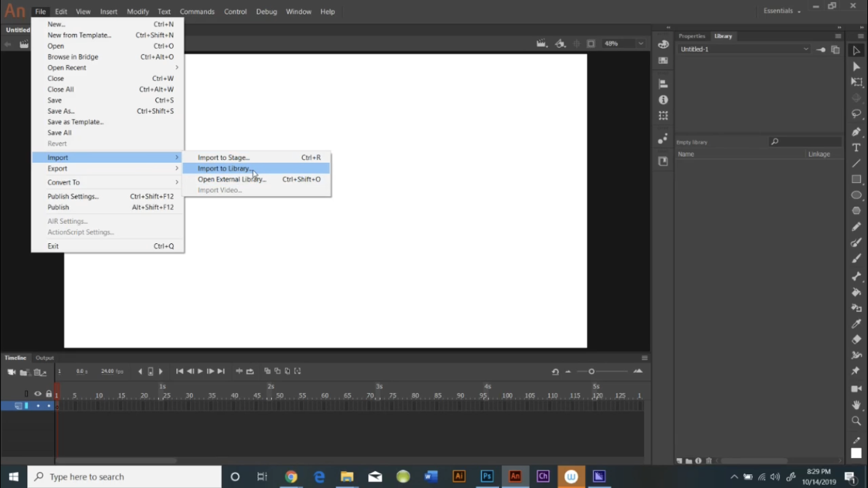Screen dimensions: 868x488
Task: Click New Symbol icon in Library
Action: (679, 461)
